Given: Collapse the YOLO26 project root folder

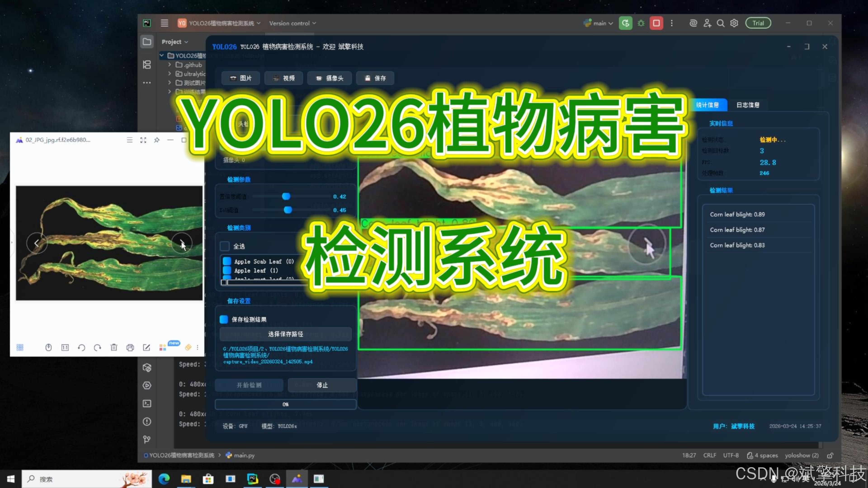Looking at the screenshot, I should pos(162,55).
